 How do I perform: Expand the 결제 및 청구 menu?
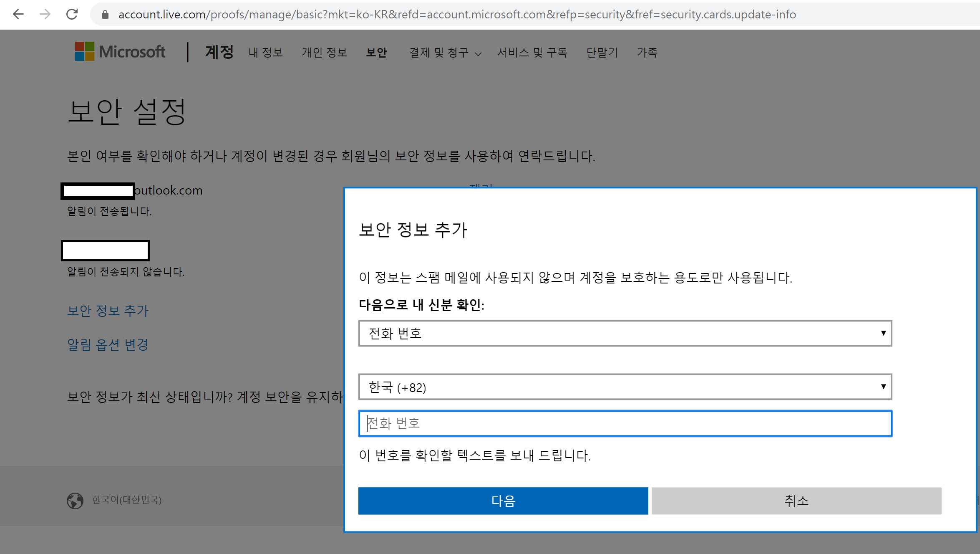pos(445,53)
